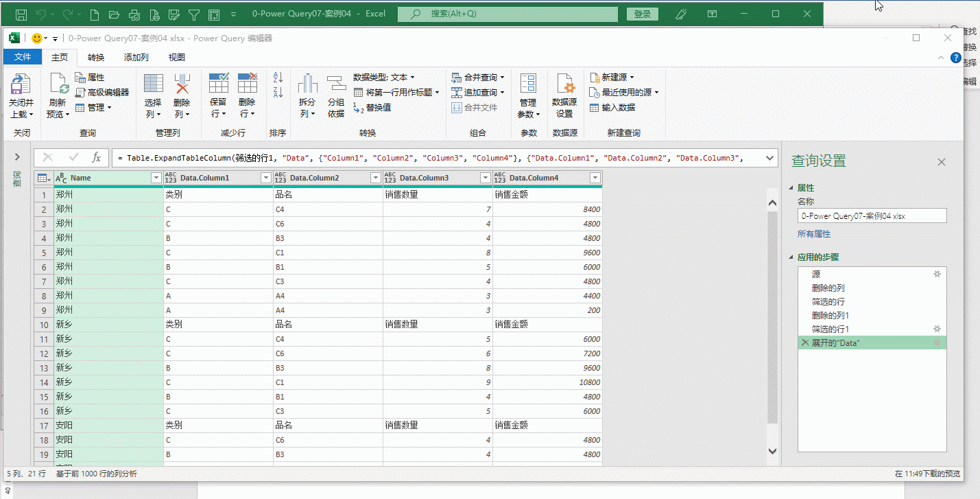Open the Data Type: Text (数据类型) dropdown
This screenshot has width=980, height=499.
click(384, 78)
